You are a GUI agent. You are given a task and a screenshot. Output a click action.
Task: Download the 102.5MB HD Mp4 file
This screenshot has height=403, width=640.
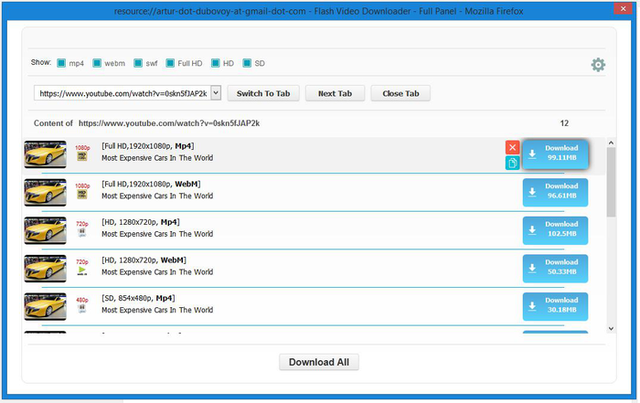pyautogui.click(x=555, y=230)
